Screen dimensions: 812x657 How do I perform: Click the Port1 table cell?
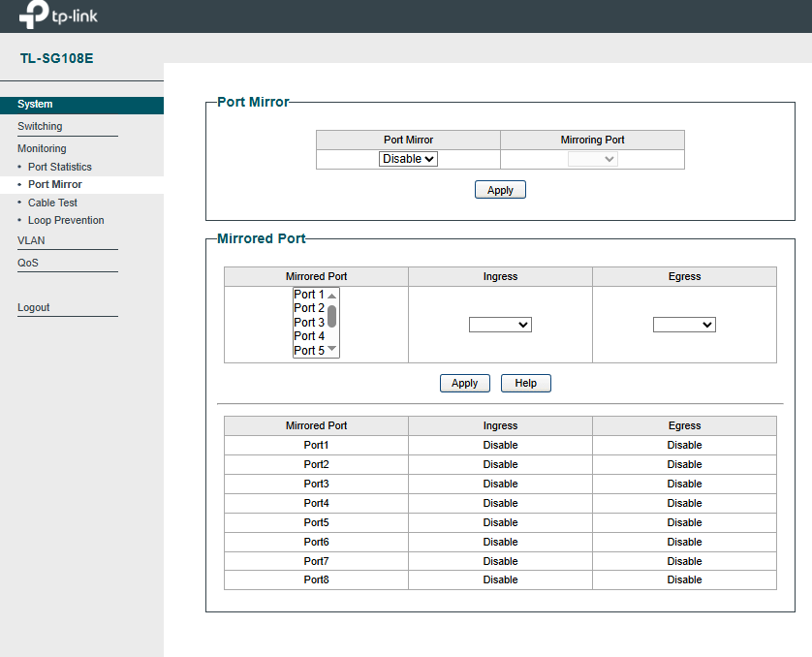(317, 445)
